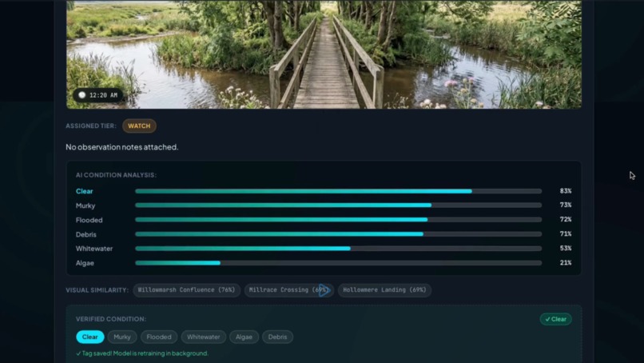
Task: Click the 72% value
Action: click(x=566, y=219)
